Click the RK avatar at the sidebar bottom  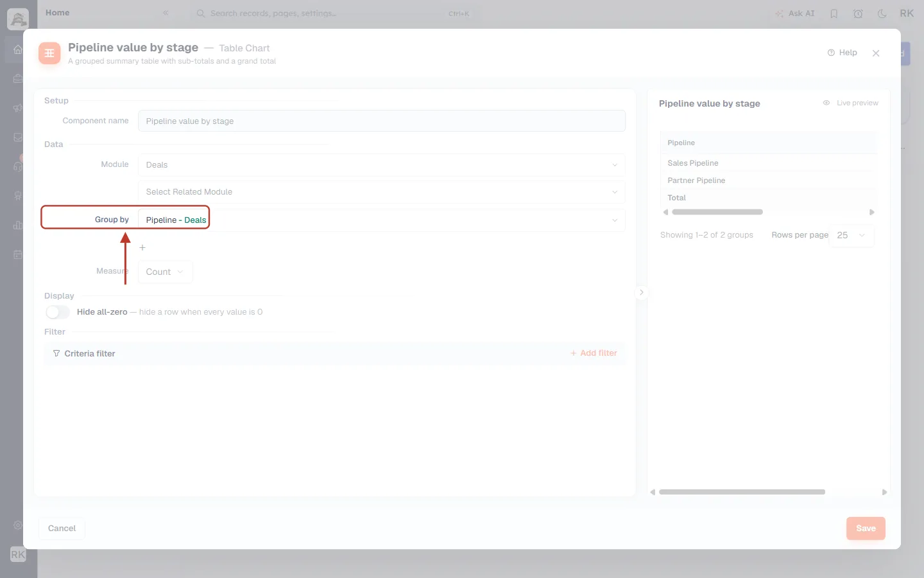[x=18, y=554]
